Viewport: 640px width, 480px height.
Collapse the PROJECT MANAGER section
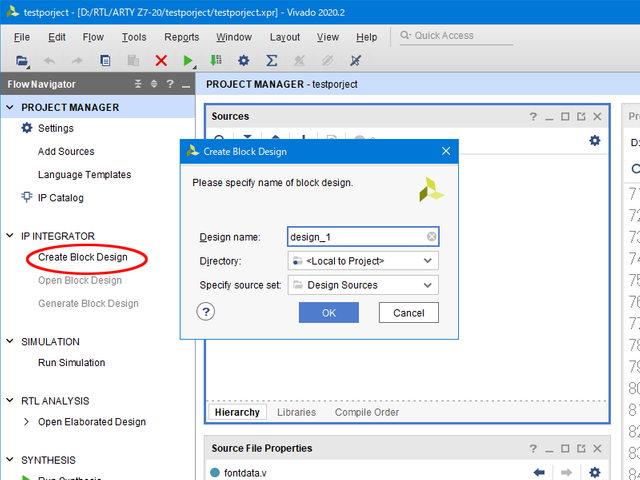(11, 107)
